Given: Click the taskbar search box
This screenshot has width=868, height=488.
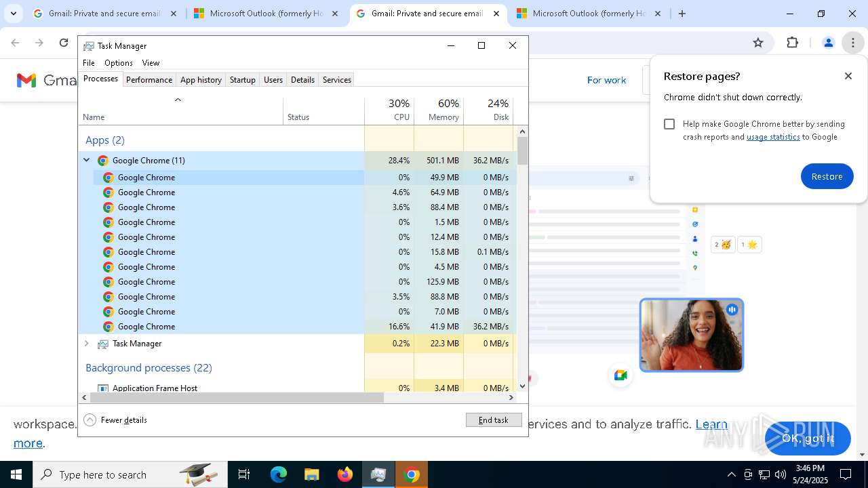Looking at the screenshot, I should pos(130,474).
